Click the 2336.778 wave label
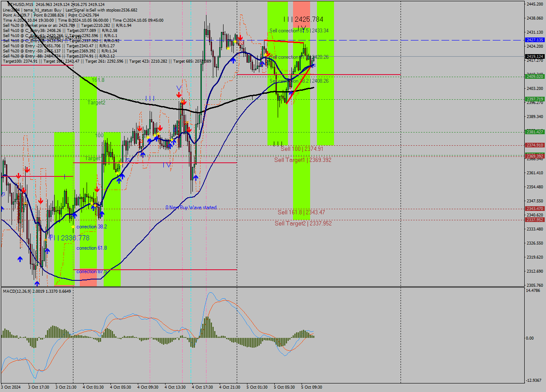The width and height of the screenshot is (546, 392). (x=75, y=238)
